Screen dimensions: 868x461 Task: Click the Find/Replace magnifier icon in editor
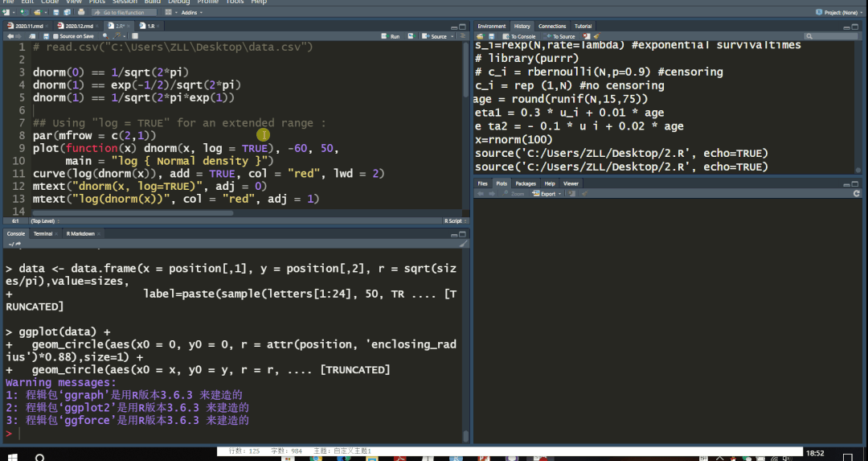(x=106, y=36)
